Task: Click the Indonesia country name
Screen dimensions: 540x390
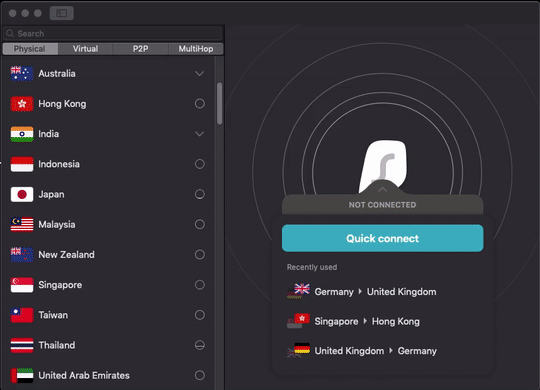Action: point(59,164)
